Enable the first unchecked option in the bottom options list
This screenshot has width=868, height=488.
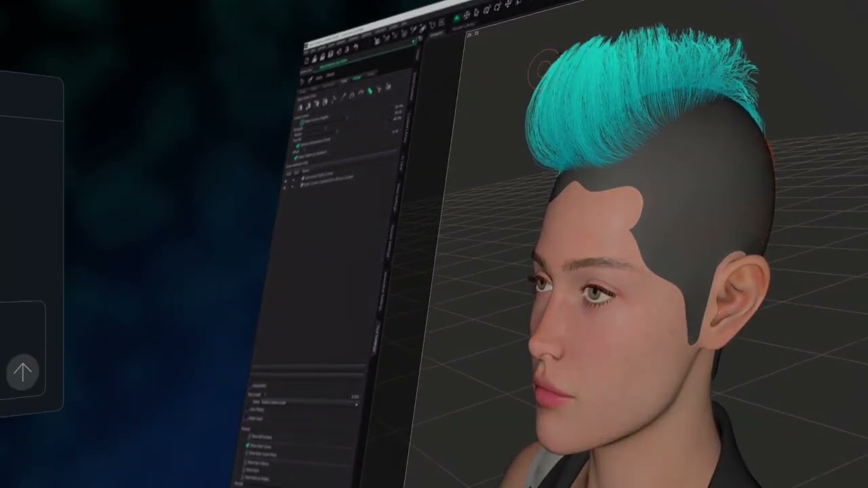(x=249, y=436)
